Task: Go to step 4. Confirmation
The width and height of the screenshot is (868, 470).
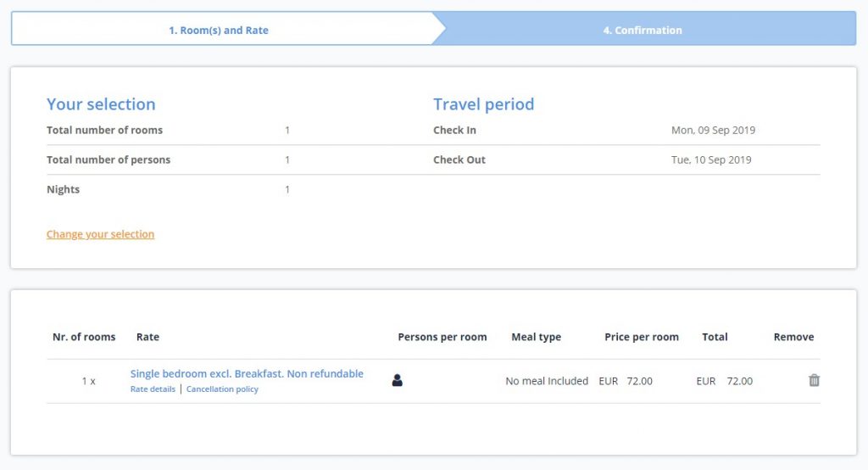Action: pyautogui.click(x=643, y=31)
